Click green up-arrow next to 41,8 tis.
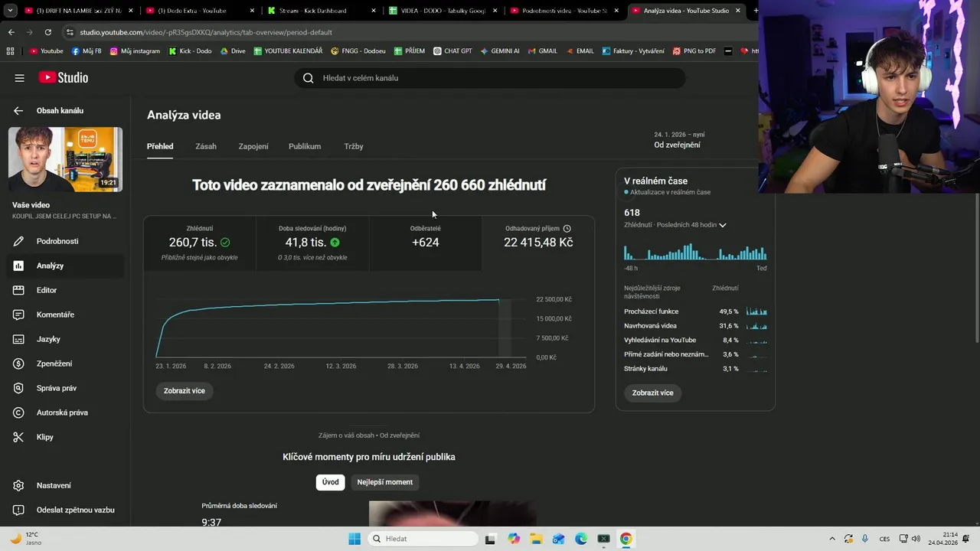 coord(335,243)
